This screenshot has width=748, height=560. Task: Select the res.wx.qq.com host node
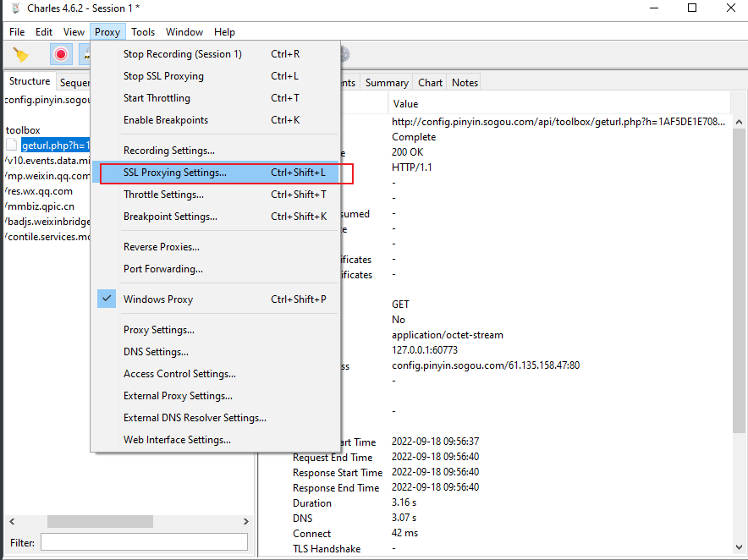click(x=40, y=191)
